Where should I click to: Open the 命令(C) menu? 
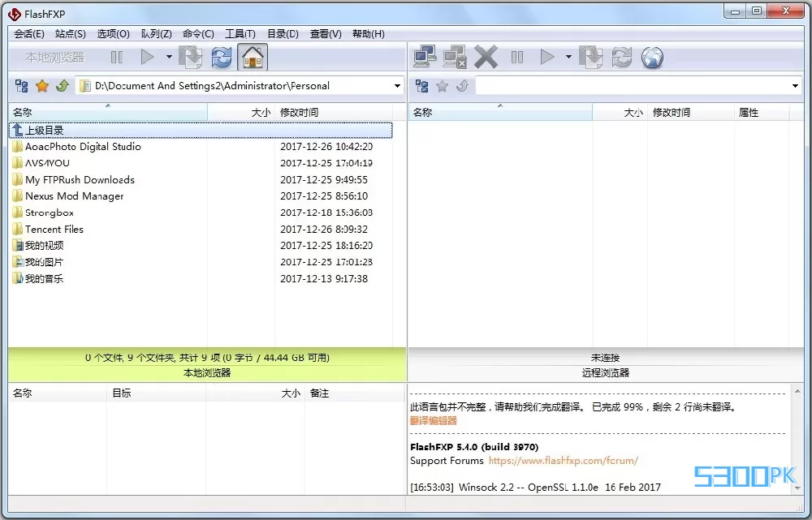[198, 34]
